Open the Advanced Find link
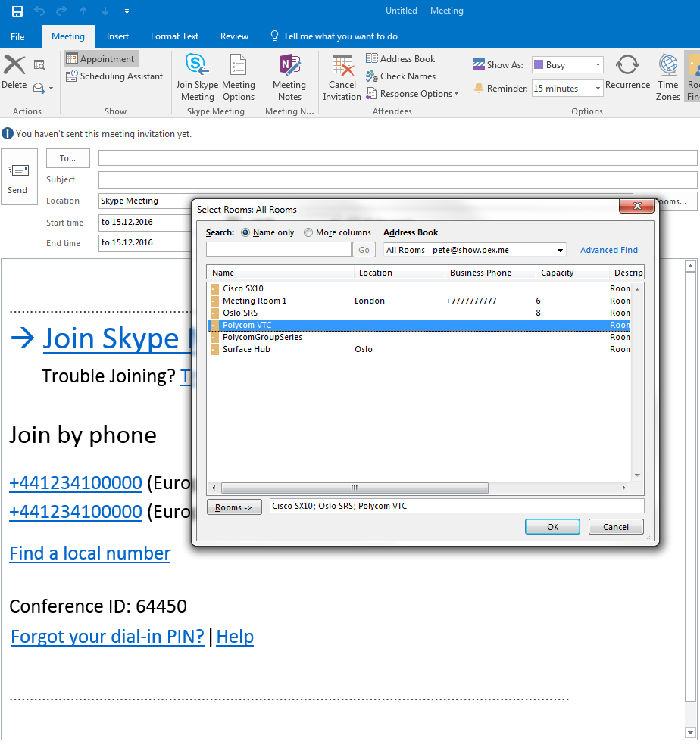700x745 pixels. pos(608,250)
